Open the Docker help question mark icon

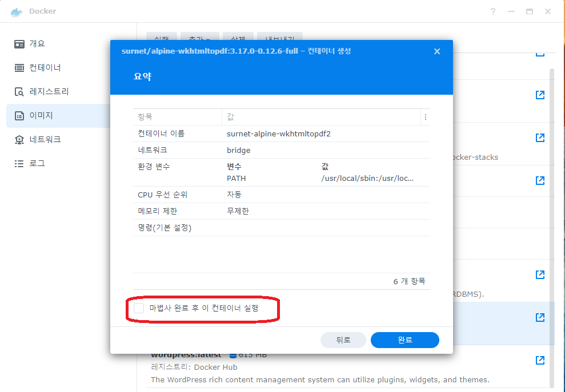click(493, 11)
